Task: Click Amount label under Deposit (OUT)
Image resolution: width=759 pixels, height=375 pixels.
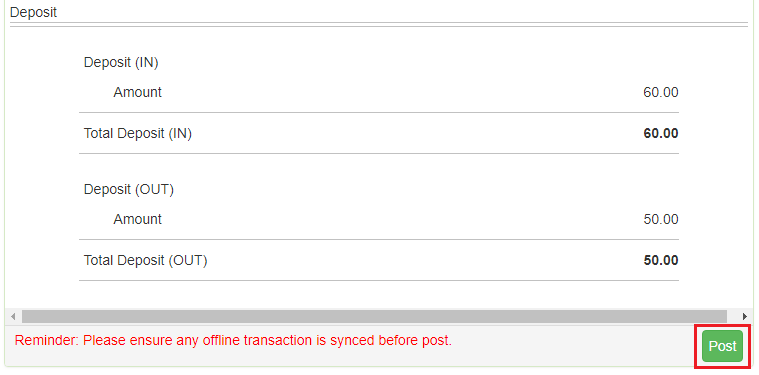Action: click(x=137, y=219)
